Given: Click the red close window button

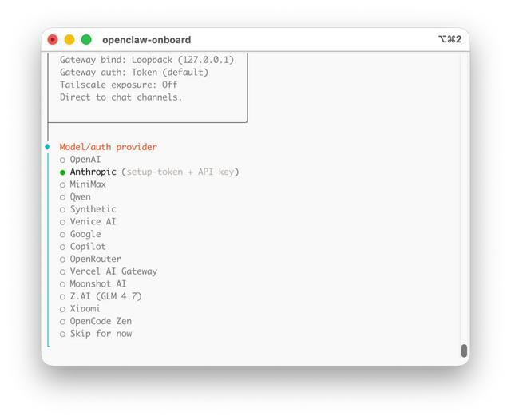Looking at the screenshot, I should click(x=53, y=39).
